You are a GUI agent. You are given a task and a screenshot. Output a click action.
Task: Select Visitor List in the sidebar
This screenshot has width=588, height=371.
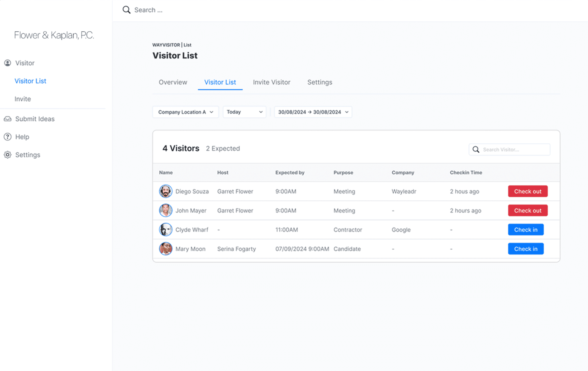[30, 81]
